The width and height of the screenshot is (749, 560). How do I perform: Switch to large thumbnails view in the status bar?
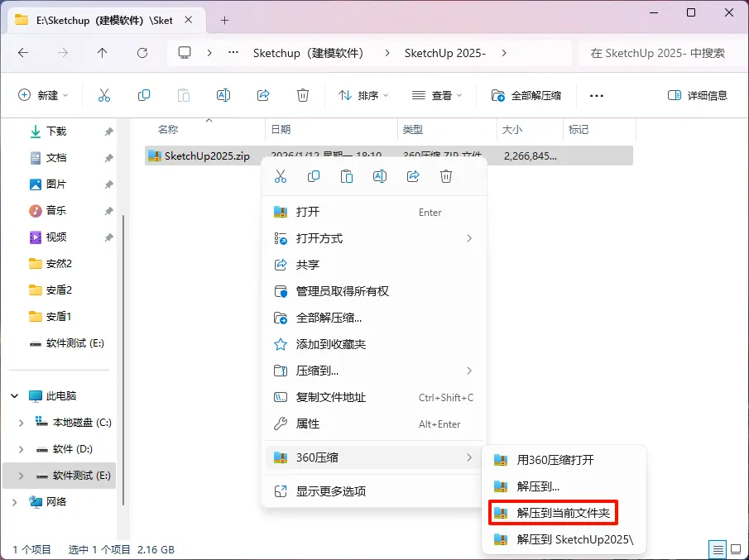click(x=736, y=549)
